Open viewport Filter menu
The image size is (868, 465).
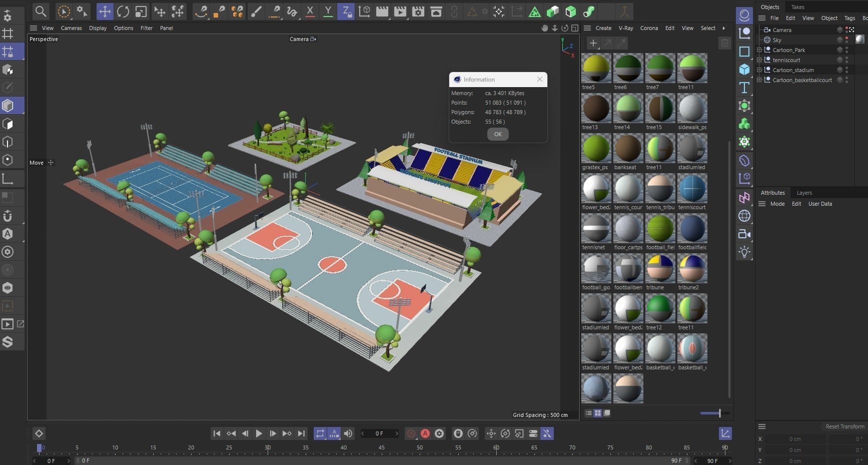point(147,28)
